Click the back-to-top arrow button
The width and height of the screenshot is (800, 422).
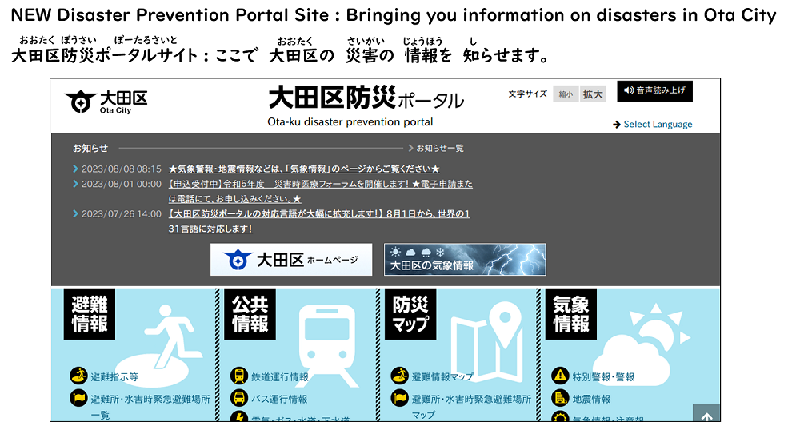[x=707, y=413]
